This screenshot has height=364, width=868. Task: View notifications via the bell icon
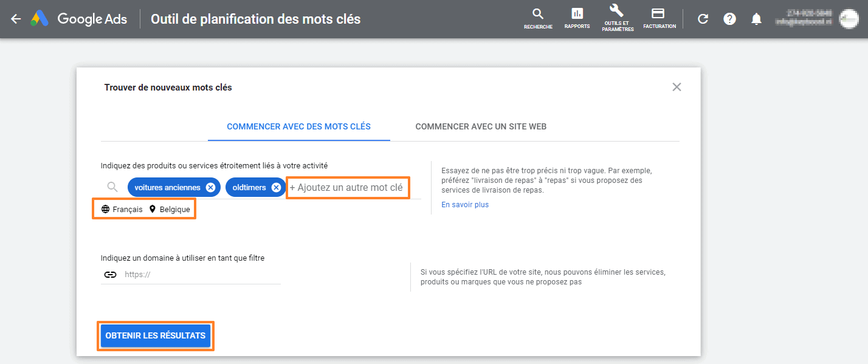(756, 19)
